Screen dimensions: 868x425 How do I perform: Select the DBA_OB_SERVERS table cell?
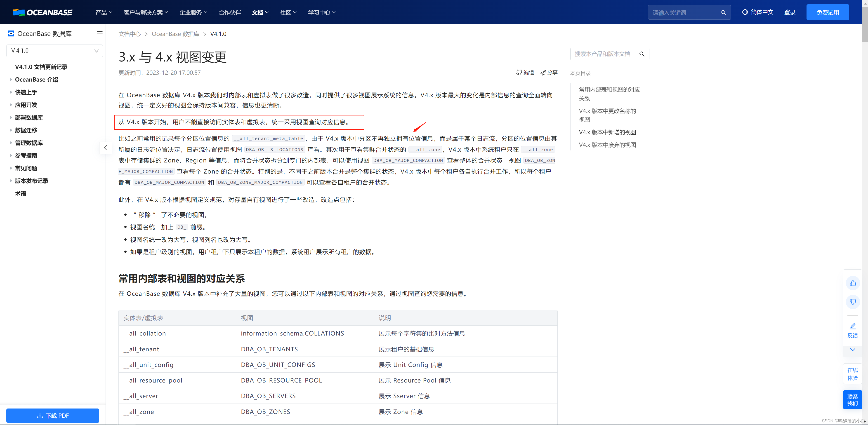(x=305, y=396)
